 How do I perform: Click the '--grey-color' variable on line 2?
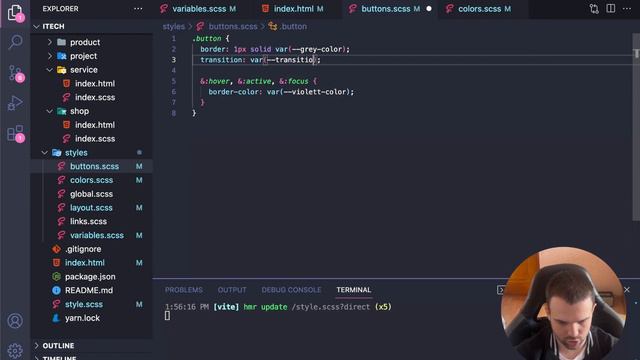tap(318, 49)
